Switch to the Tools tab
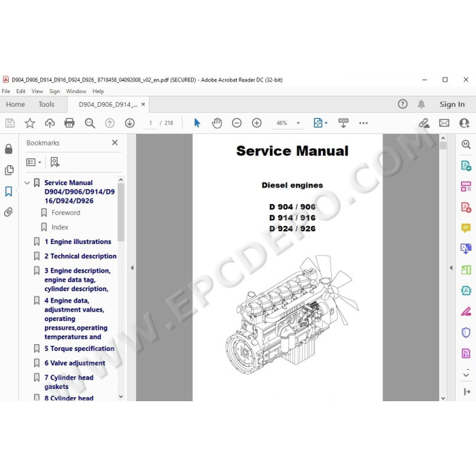Viewport: 476px width, 476px height. (x=46, y=104)
